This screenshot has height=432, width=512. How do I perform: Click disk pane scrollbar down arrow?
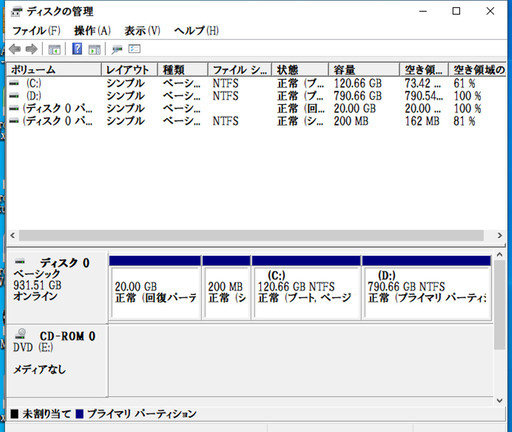tap(499, 401)
